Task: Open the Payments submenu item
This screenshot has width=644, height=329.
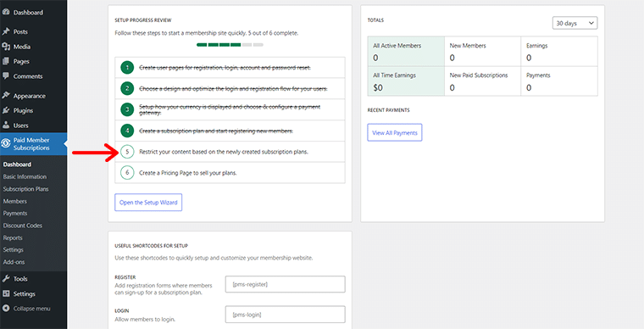Action: click(15, 213)
